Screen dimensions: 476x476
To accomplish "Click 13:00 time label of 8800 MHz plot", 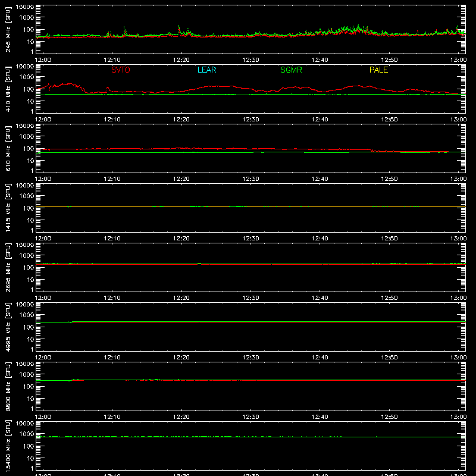I will [x=458, y=417].
